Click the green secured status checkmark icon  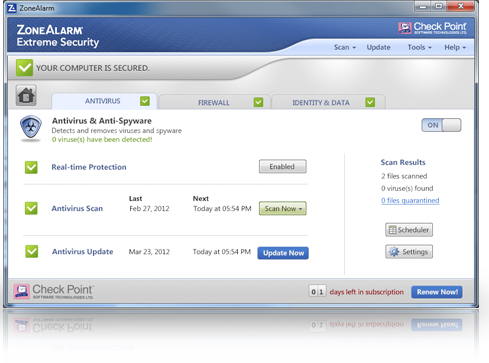24,68
